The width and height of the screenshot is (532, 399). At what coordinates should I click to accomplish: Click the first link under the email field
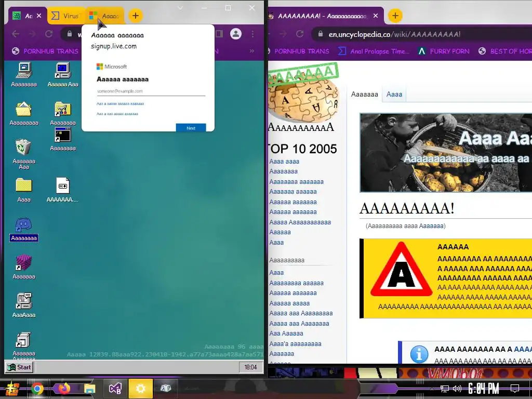120,103
